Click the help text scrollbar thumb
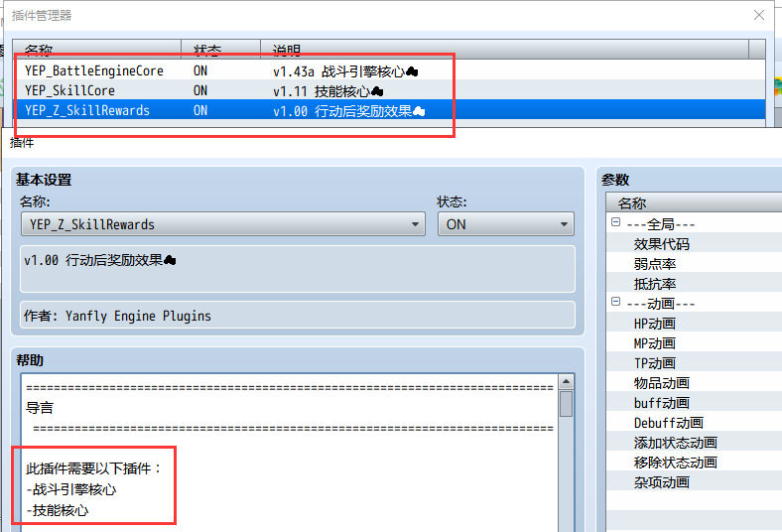The image size is (782, 532). pos(566,404)
